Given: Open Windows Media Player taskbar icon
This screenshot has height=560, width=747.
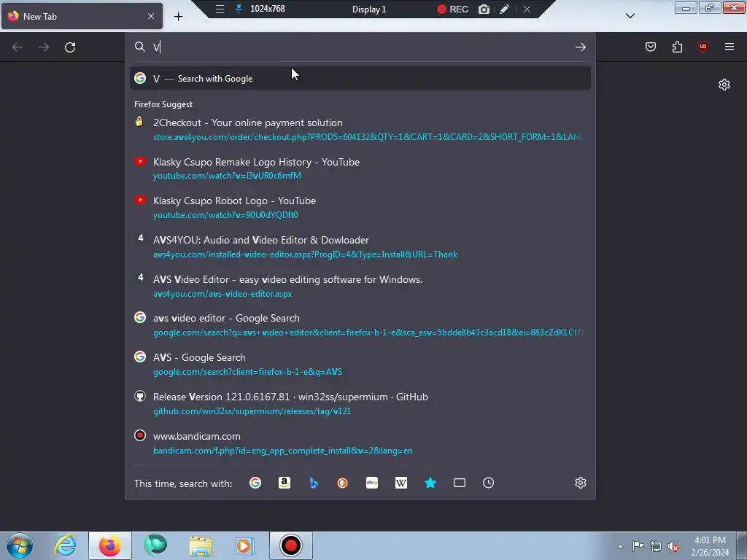Looking at the screenshot, I should pyautogui.click(x=245, y=545).
